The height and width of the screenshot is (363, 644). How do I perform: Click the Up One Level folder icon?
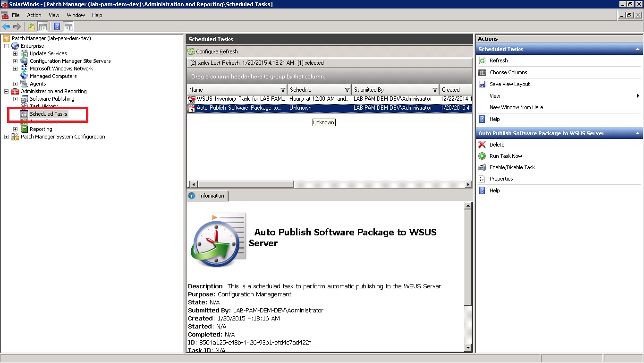click(32, 26)
